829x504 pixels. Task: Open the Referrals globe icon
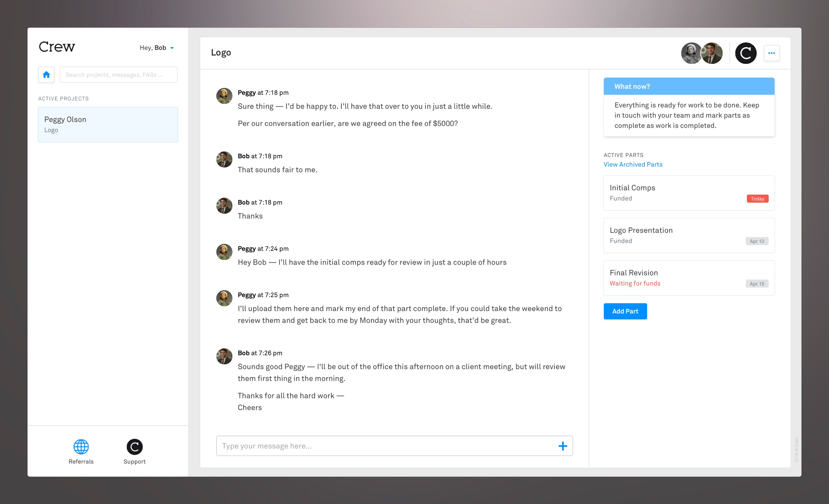click(x=81, y=447)
